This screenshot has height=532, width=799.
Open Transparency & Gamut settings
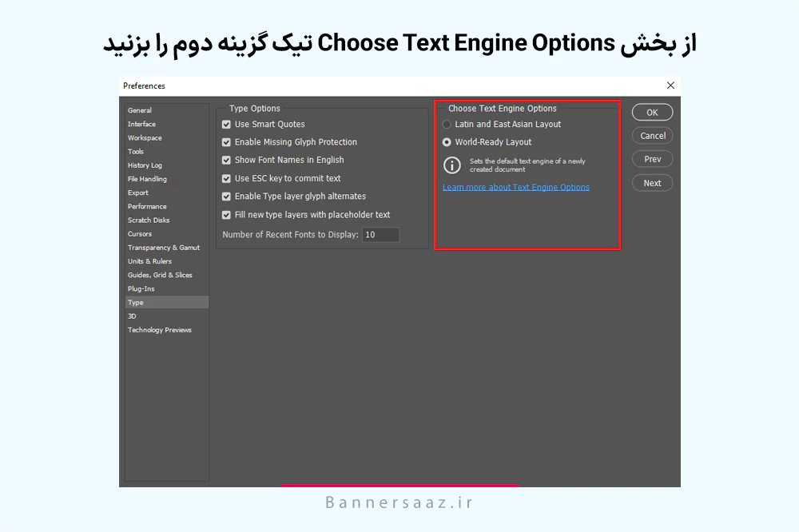tap(164, 248)
